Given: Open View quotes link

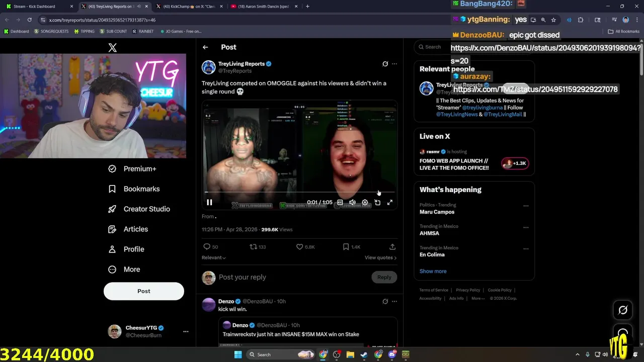Looking at the screenshot, I should (380, 257).
